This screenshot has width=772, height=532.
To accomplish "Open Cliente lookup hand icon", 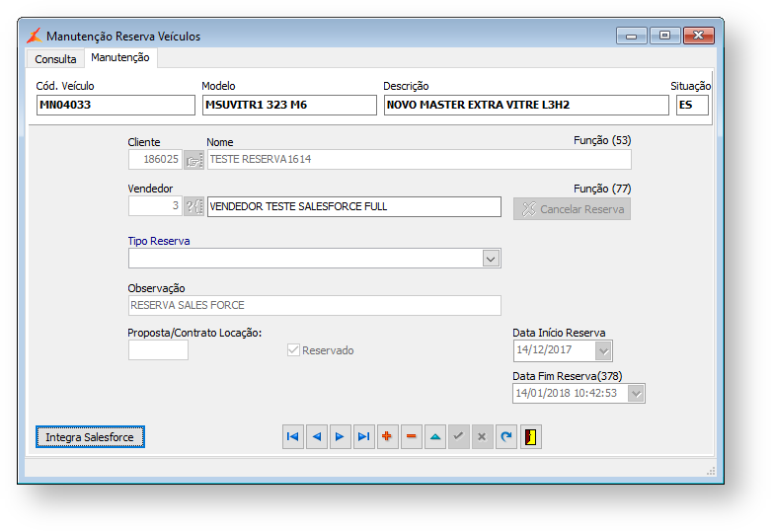I will point(193,160).
